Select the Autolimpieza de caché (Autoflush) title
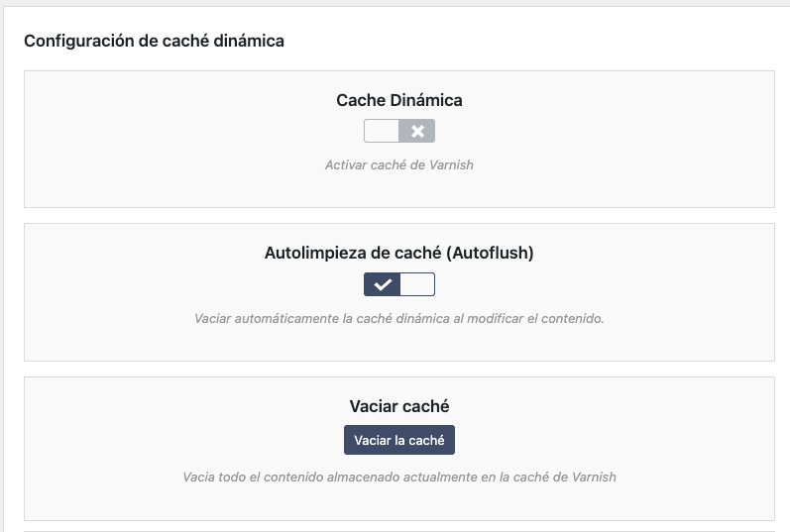Image resolution: width=790 pixels, height=532 pixels. point(399,253)
